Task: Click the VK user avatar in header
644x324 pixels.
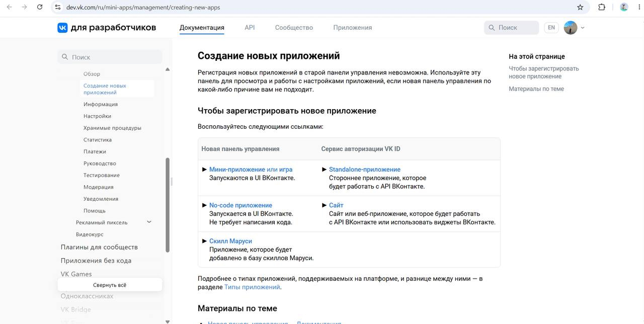Action: click(571, 28)
